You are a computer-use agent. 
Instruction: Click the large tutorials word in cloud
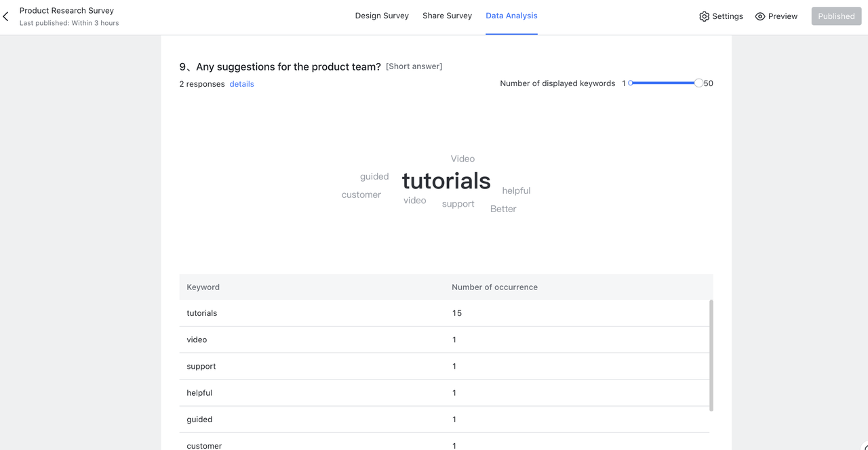click(x=446, y=181)
